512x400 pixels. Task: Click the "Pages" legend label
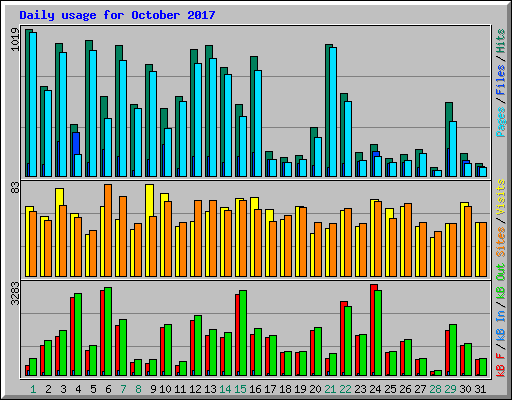point(501,122)
